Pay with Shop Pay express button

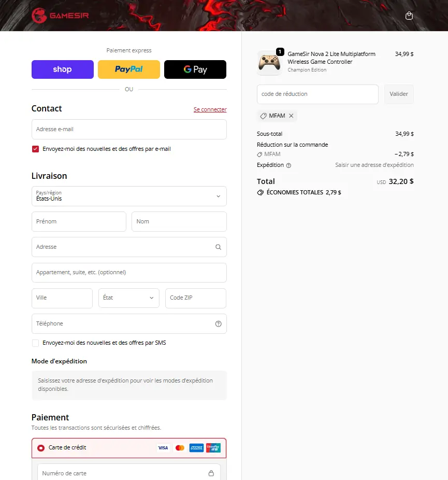(x=63, y=69)
